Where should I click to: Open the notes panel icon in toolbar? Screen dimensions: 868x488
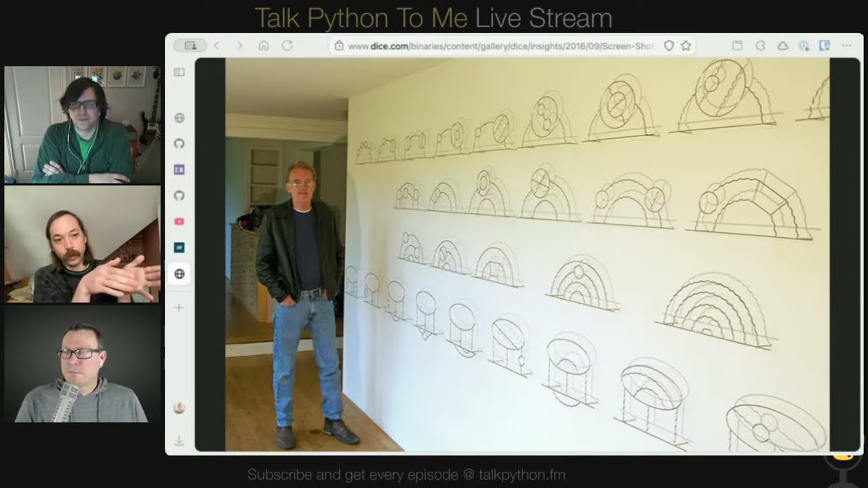pyautogui.click(x=738, y=45)
